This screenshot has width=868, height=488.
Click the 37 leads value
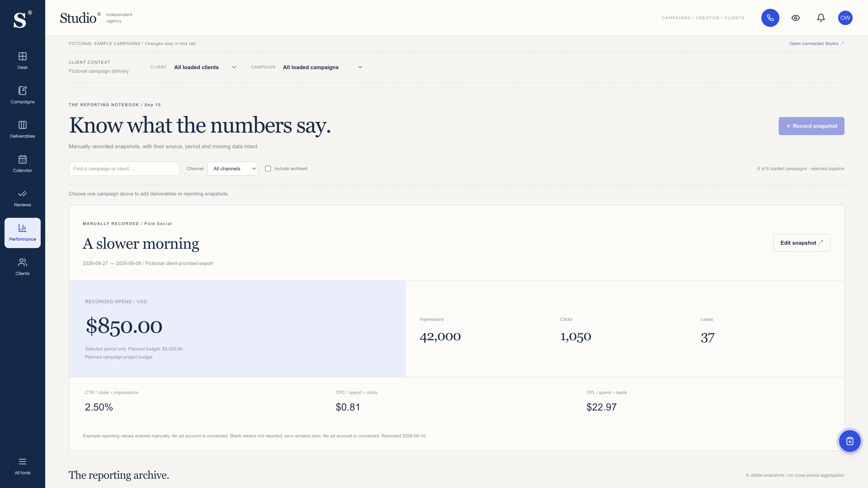708,338
